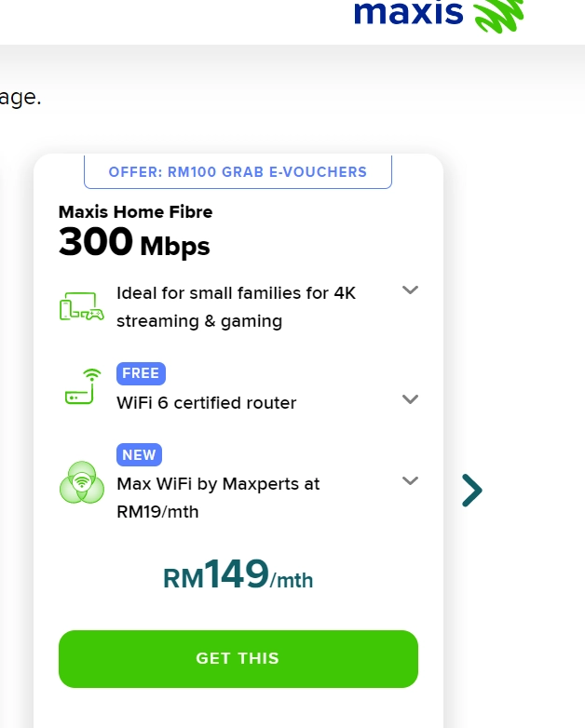
Task: Click the WiFi 6 certified router text
Action: point(206,403)
